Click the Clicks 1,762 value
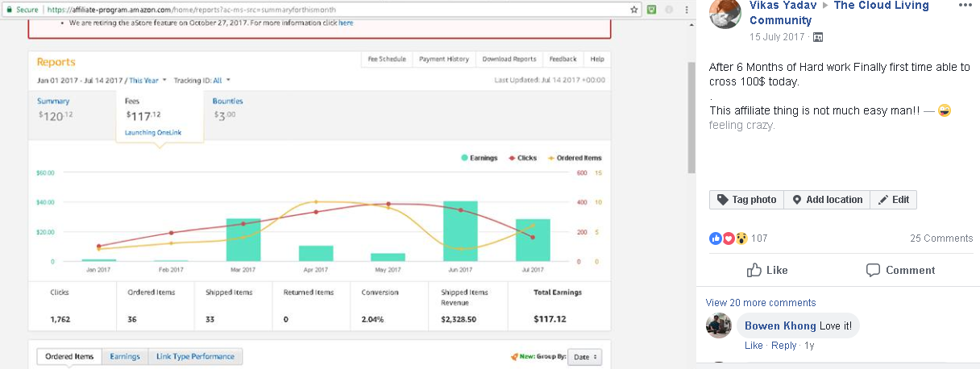Image resolution: width=980 pixels, height=369 pixels. click(60, 319)
